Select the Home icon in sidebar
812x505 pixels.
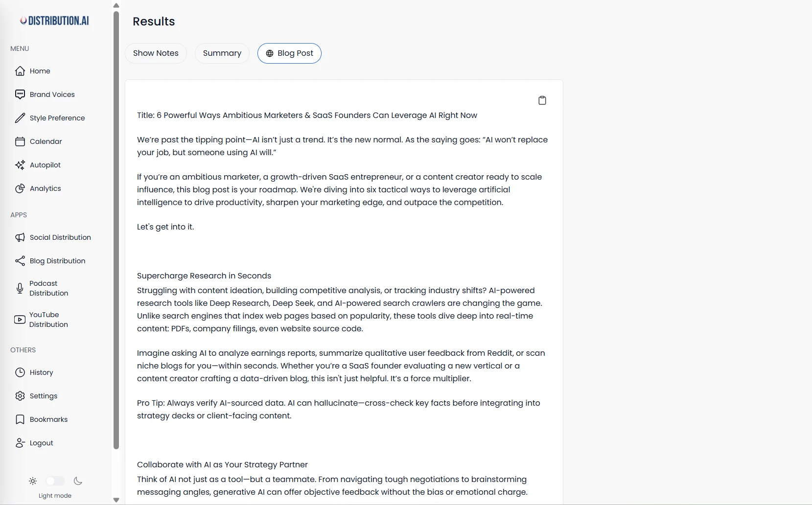point(20,71)
